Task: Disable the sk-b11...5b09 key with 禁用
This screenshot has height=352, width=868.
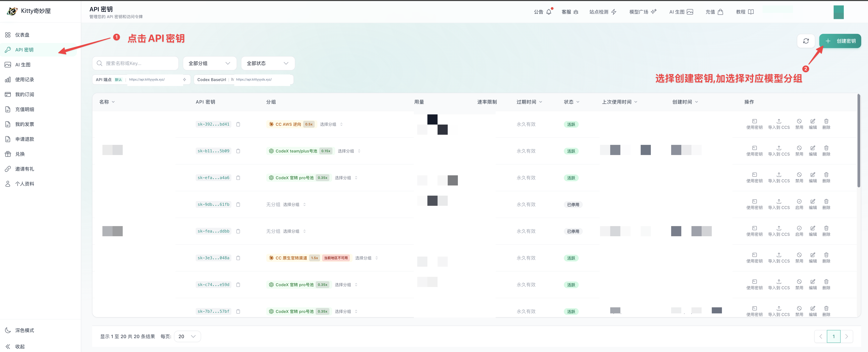Action: click(x=799, y=151)
